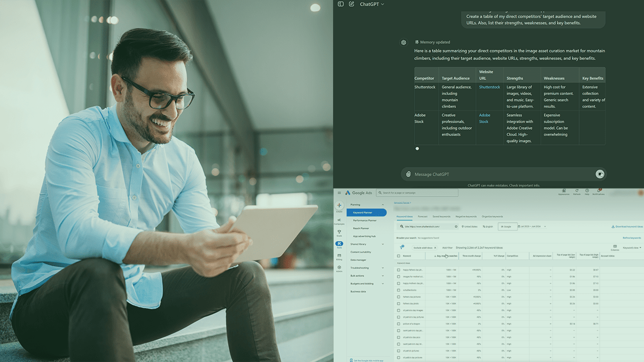Screen dimensions: 644x362
Task: Open the Keyword view dropdown
Action: tap(632, 248)
